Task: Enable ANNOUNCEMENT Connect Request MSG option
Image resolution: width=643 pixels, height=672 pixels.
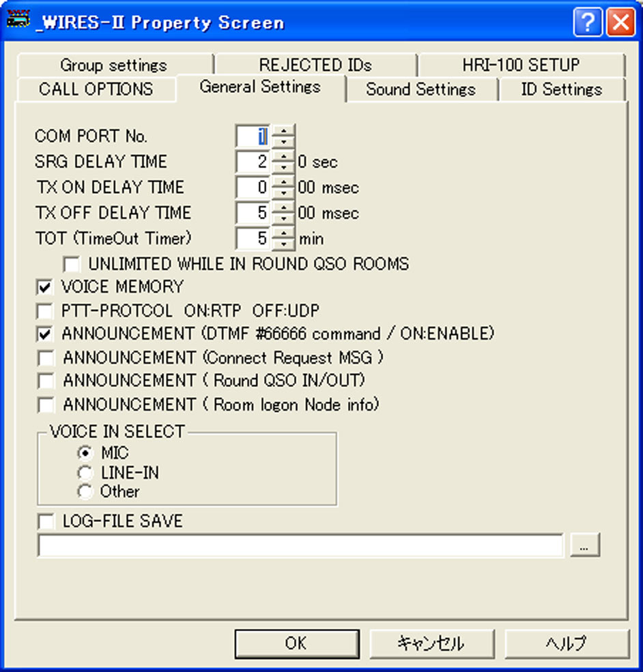Action: (x=46, y=357)
